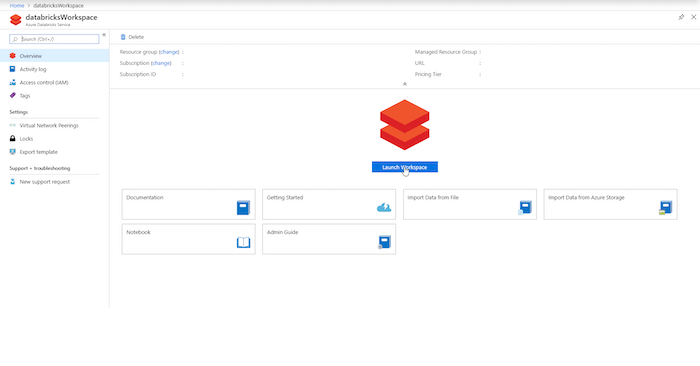Open Virtual Network Peerings settings
This screenshot has width=700, height=366.
[x=49, y=125]
